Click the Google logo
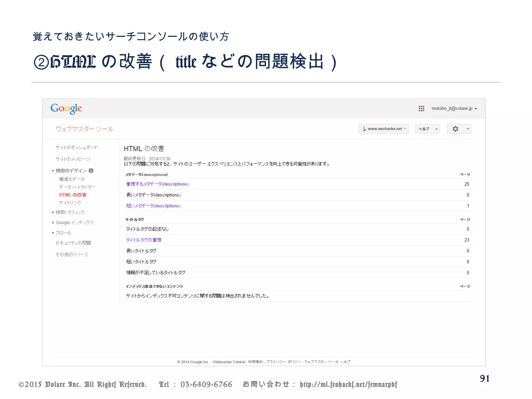This screenshot has height=399, width=532. point(66,109)
